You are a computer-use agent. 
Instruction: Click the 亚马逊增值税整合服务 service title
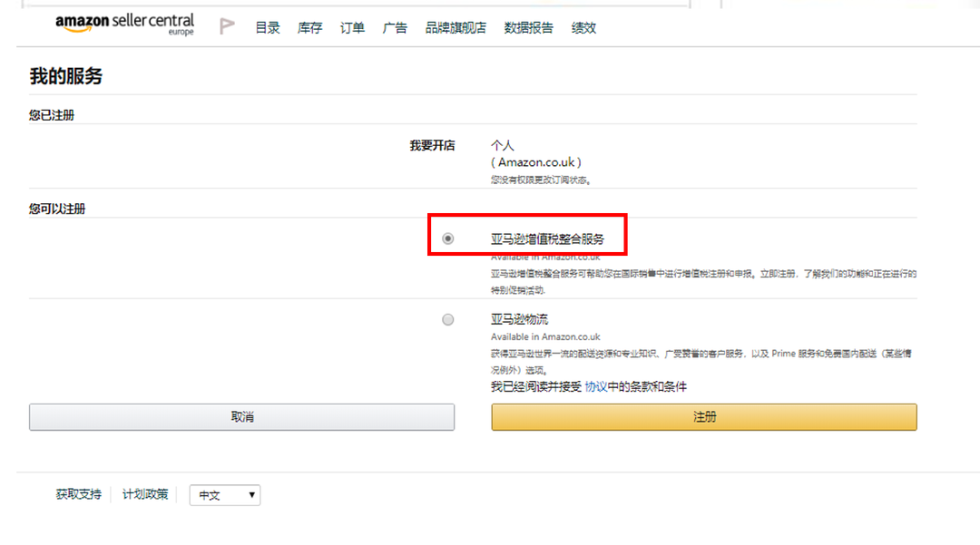(x=547, y=239)
